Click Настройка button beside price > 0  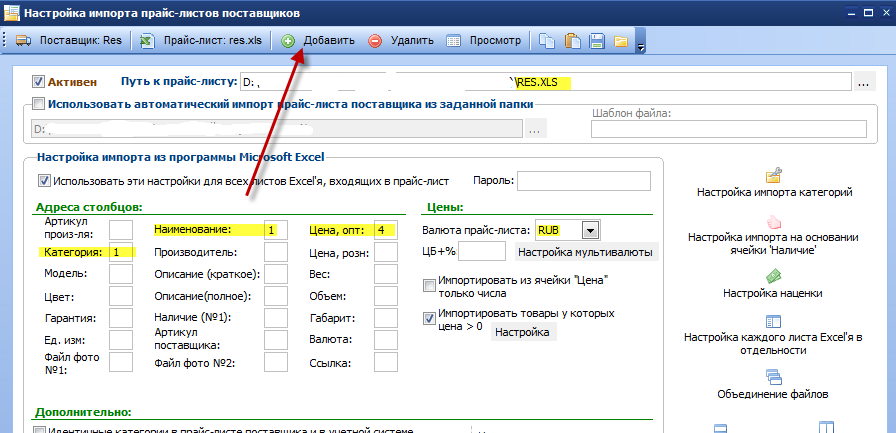pyautogui.click(x=524, y=332)
